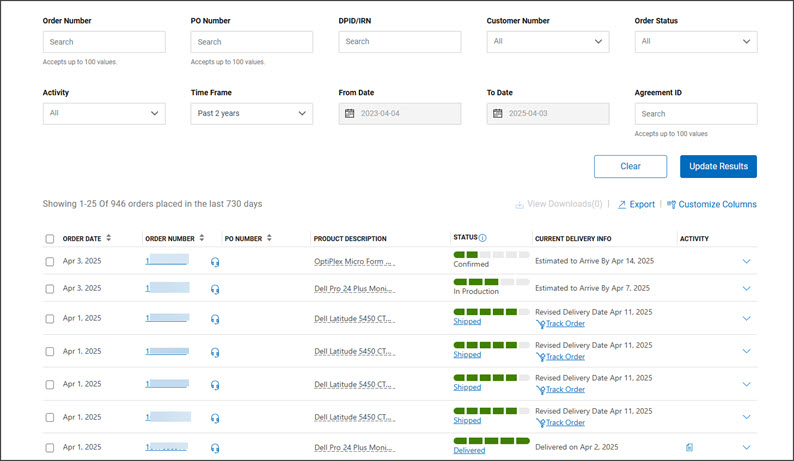Select checkbox for Dell Pro 24 Plus delivered order
This screenshot has height=461, width=794.
(50, 447)
